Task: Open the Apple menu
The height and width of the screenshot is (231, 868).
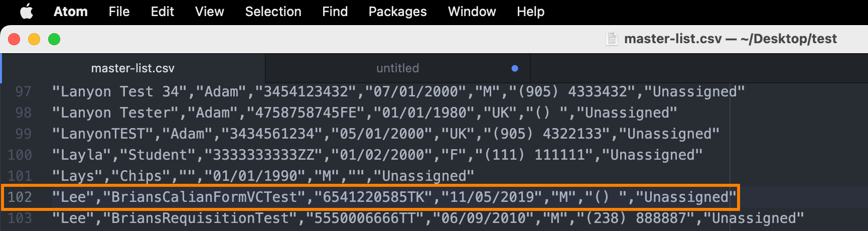Action: click(27, 11)
